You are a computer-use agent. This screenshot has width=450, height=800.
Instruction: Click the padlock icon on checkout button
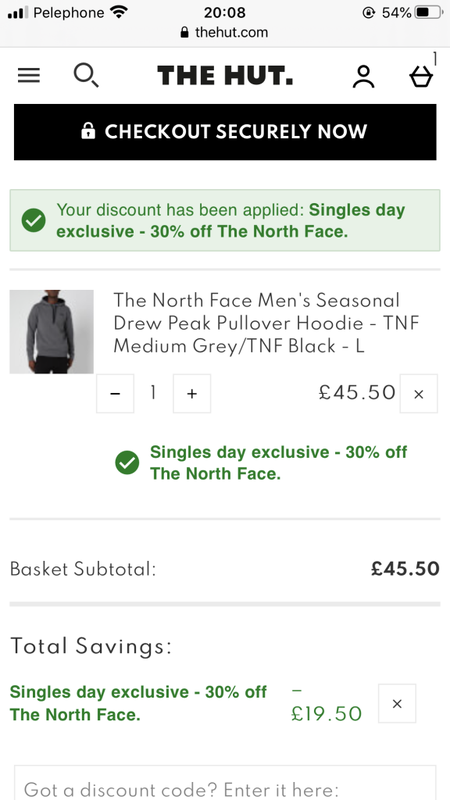pos(88,131)
